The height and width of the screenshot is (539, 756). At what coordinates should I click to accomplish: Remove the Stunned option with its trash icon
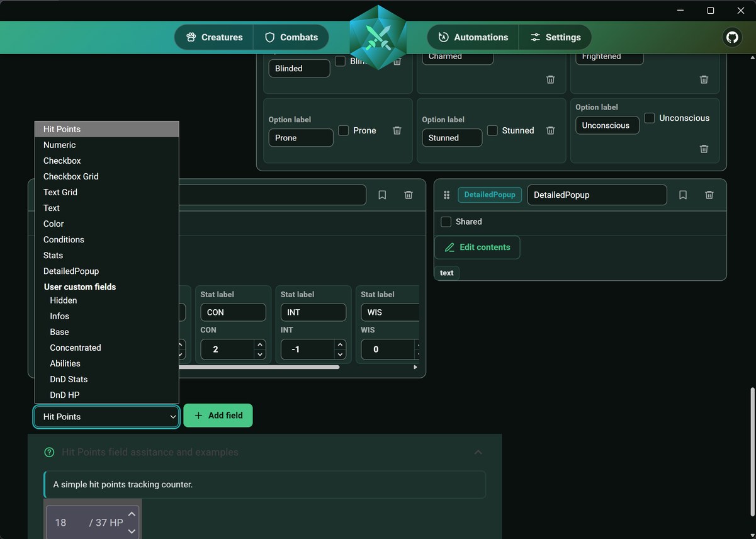point(550,130)
